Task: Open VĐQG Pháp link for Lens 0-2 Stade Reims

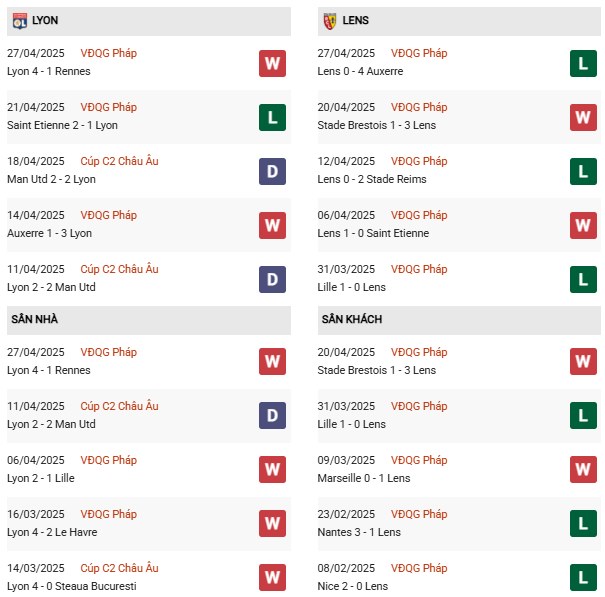Action: pos(419,161)
